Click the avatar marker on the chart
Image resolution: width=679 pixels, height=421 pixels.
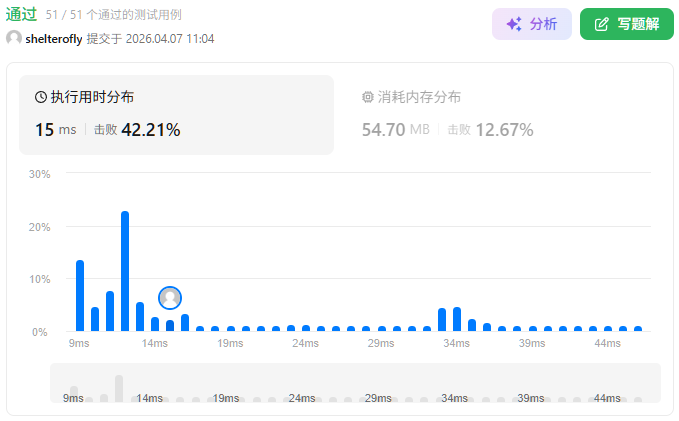tap(170, 297)
